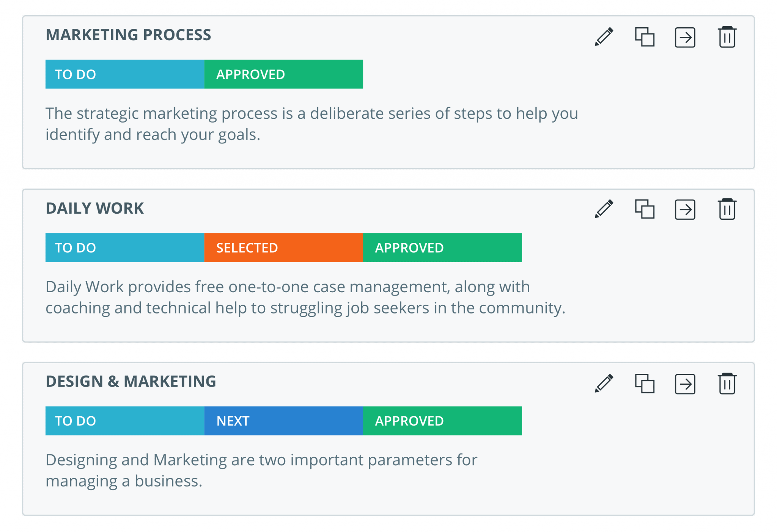Delete the Marketing Process card via trash icon
This screenshot has width=777, height=532.
point(727,37)
